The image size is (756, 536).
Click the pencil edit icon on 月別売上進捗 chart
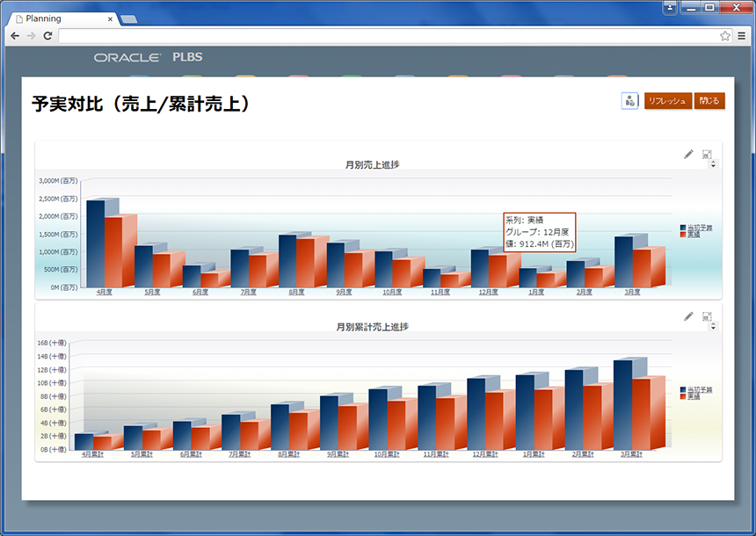click(688, 155)
